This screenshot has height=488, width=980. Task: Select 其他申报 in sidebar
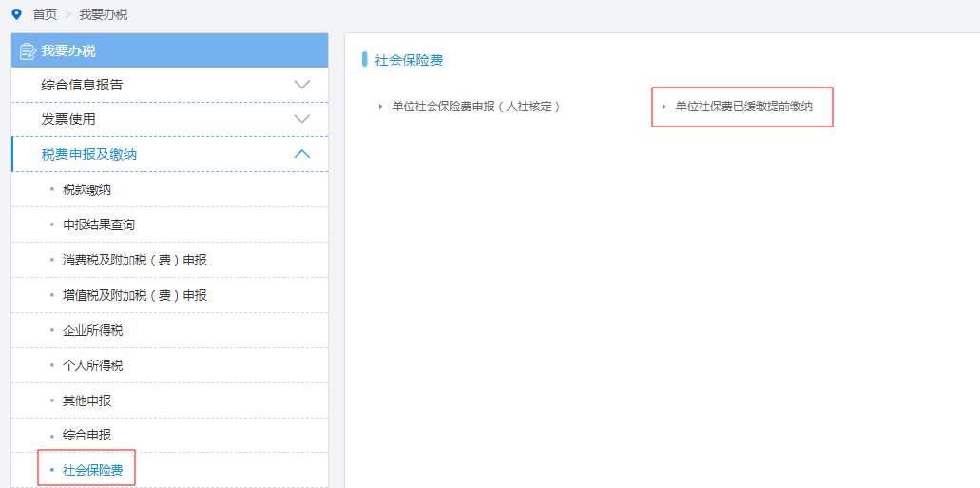pos(86,400)
